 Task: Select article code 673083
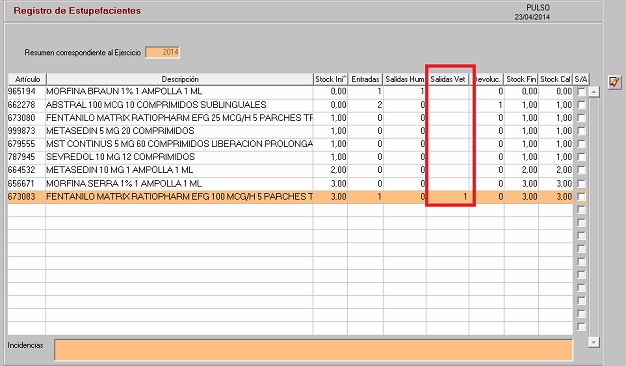22,197
